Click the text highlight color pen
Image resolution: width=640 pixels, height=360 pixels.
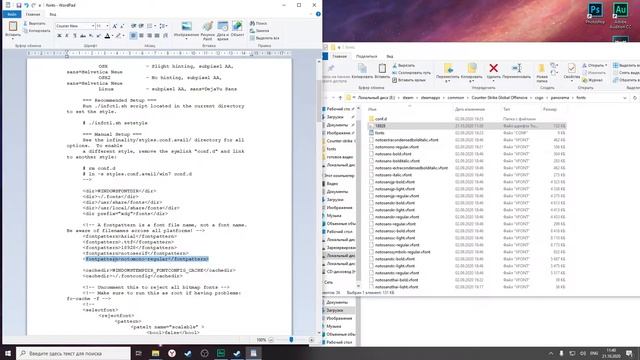coord(118,36)
